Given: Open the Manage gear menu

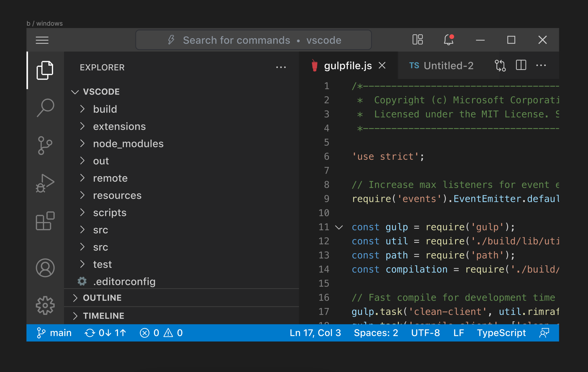Looking at the screenshot, I should (x=45, y=305).
